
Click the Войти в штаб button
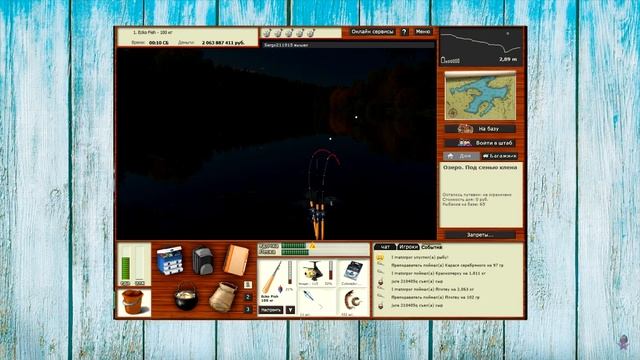point(480,143)
